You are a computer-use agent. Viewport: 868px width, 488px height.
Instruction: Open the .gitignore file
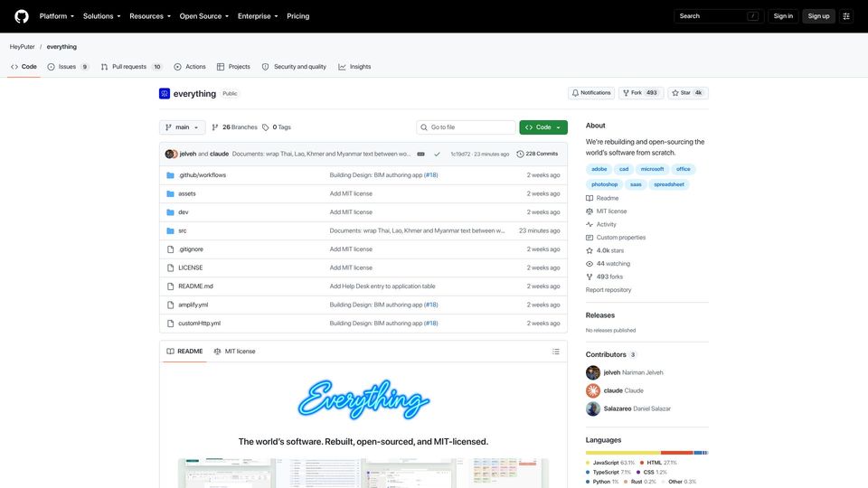point(191,249)
